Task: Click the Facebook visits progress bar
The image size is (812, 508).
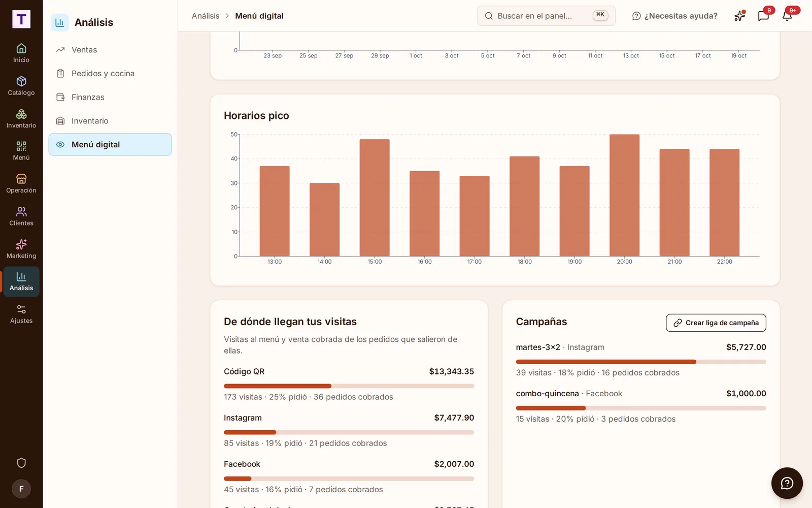Action: point(349,479)
